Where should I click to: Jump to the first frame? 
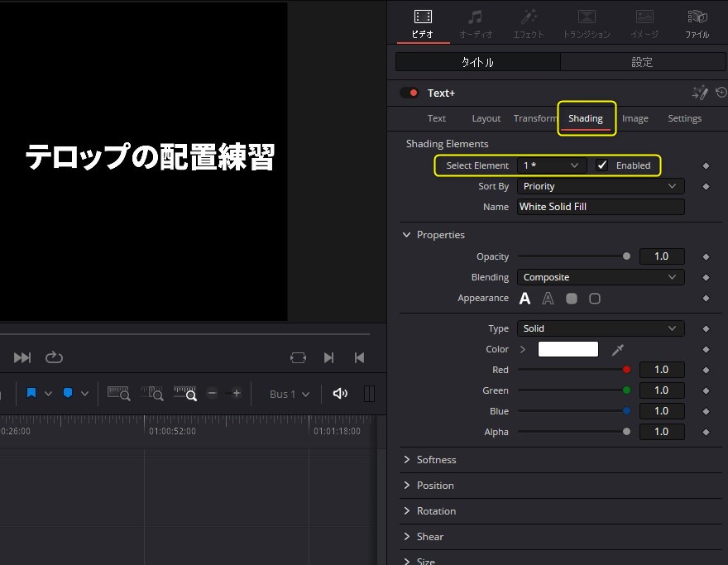pyautogui.click(x=359, y=357)
